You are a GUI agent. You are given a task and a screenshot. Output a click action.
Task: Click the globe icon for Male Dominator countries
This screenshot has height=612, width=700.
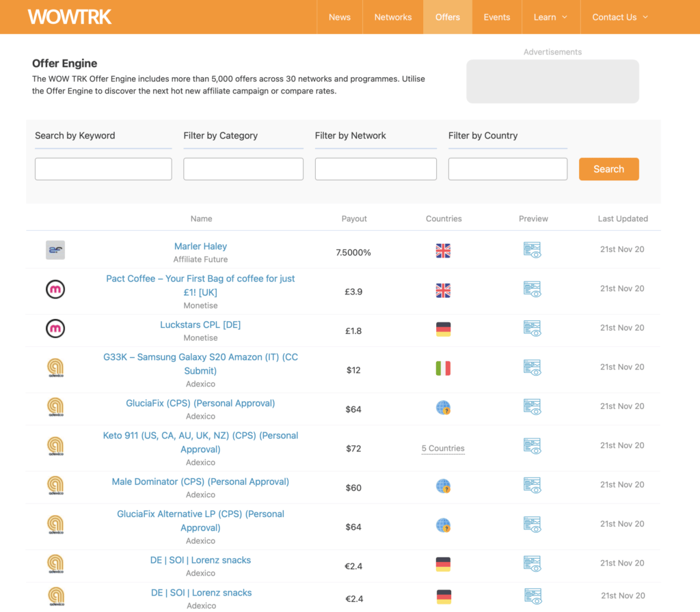(443, 487)
